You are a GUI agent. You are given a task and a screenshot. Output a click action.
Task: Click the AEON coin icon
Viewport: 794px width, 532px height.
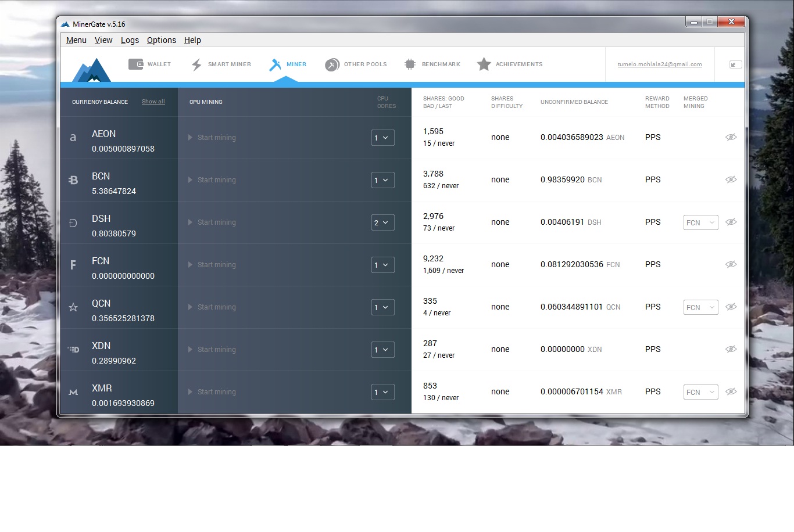[73, 138]
